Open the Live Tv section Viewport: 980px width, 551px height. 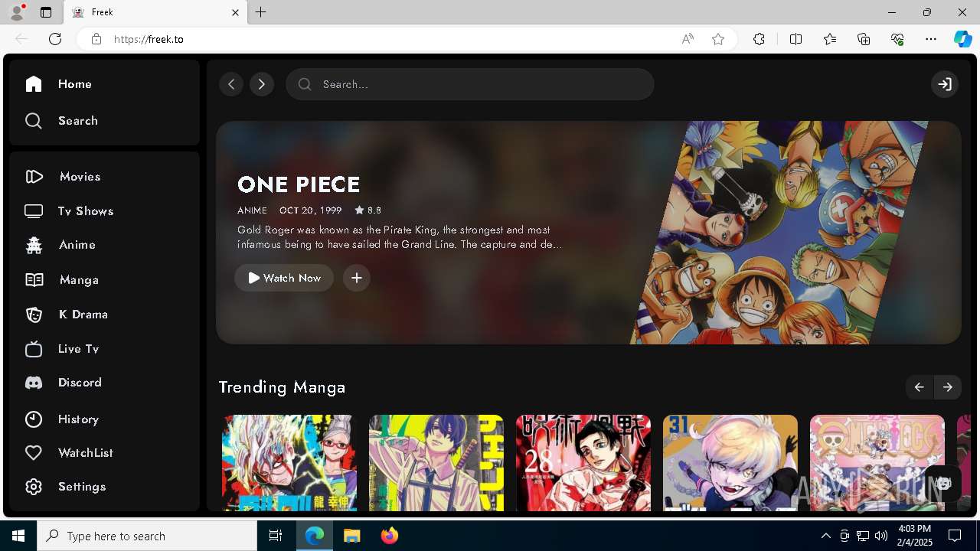click(61, 349)
